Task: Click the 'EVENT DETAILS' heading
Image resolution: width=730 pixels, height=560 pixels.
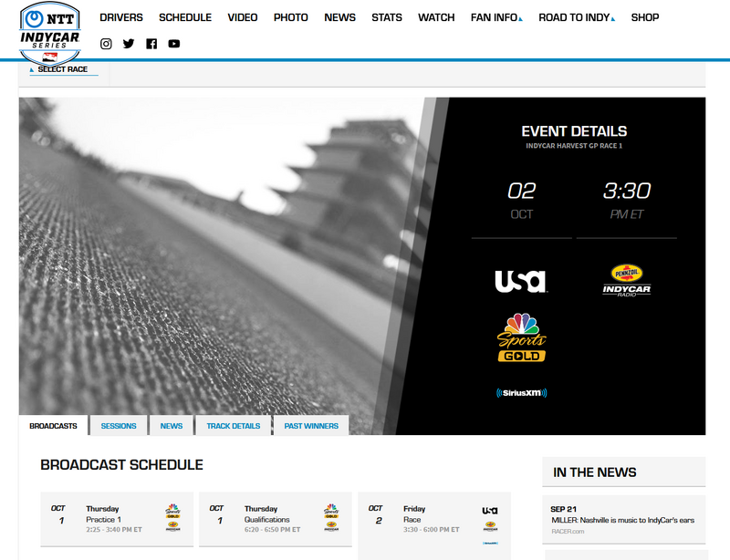Action: (574, 131)
